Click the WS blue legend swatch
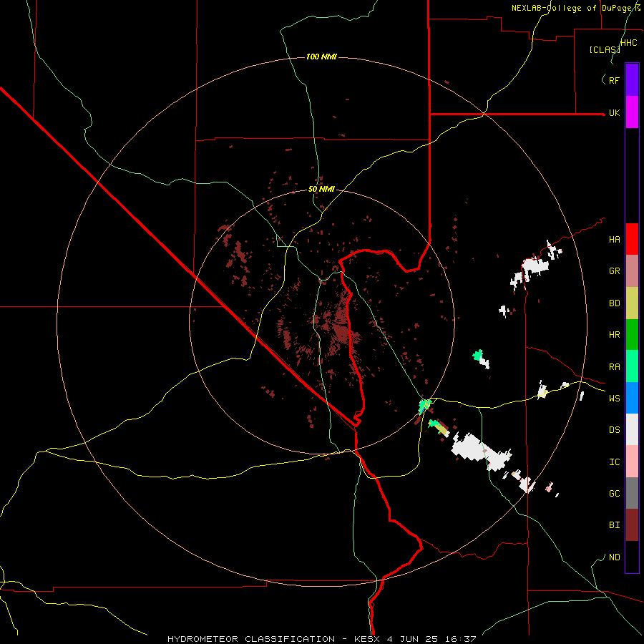The width and height of the screenshot is (644, 644). click(632, 398)
